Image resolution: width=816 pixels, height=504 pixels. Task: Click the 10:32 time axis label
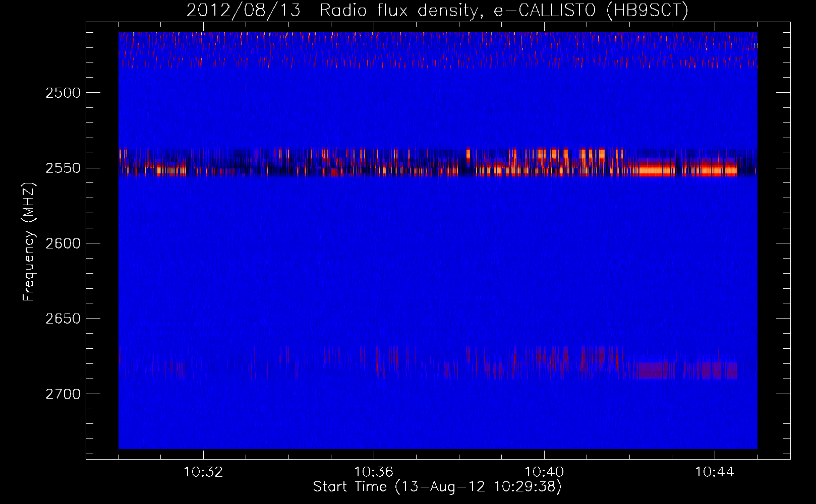coord(203,472)
